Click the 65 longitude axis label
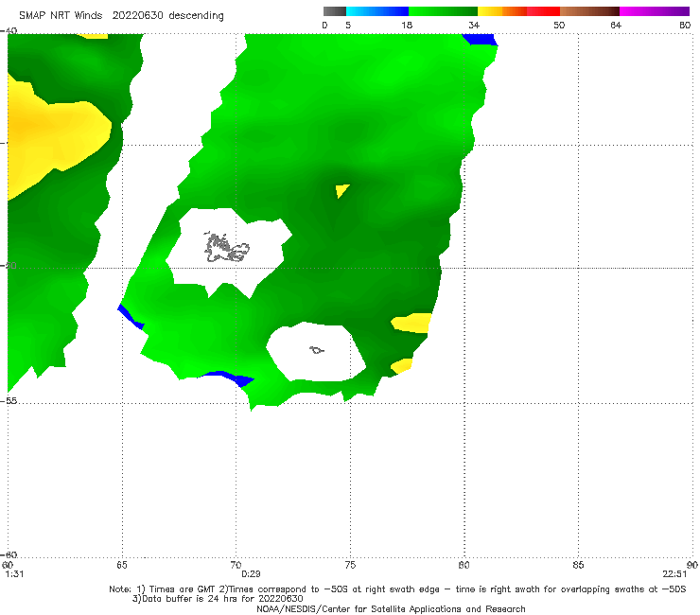The image size is (700, 615). (122, 565)
